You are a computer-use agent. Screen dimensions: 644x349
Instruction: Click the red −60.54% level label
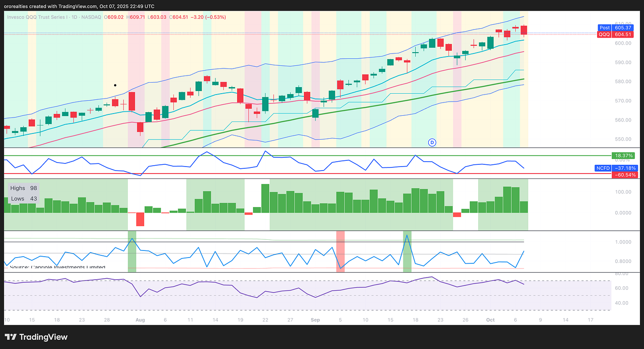click(x=625, y=175)
